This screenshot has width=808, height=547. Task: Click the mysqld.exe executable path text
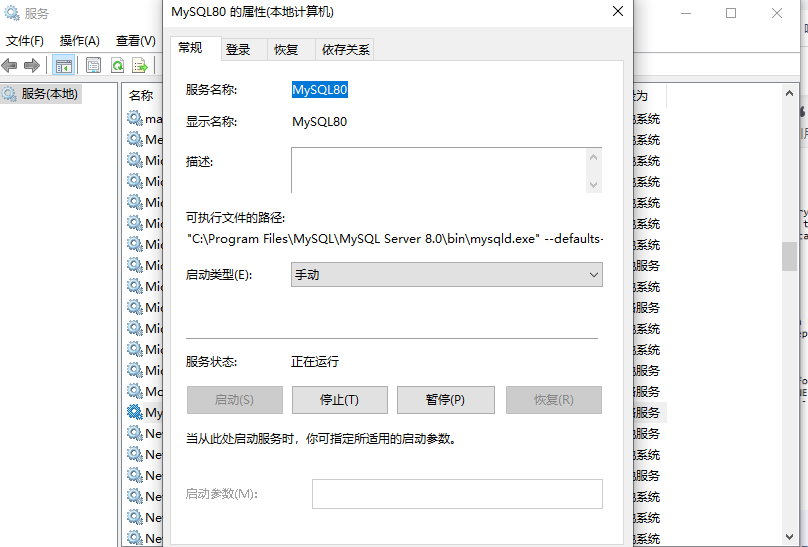(x=395, y=239)
